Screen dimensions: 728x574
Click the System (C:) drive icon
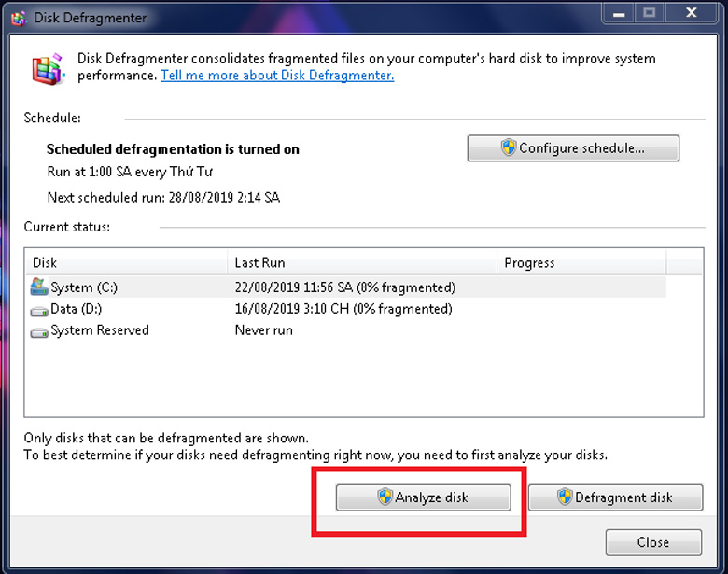coord(39,287)
